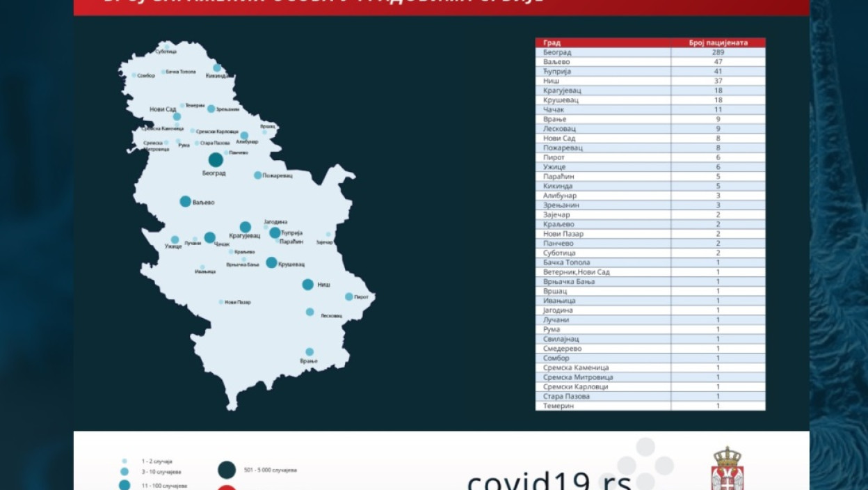Click the Пожаревац dot on the map
Image resolution: width=868 pixels, height=490 pixels.
tap(257, 175)
